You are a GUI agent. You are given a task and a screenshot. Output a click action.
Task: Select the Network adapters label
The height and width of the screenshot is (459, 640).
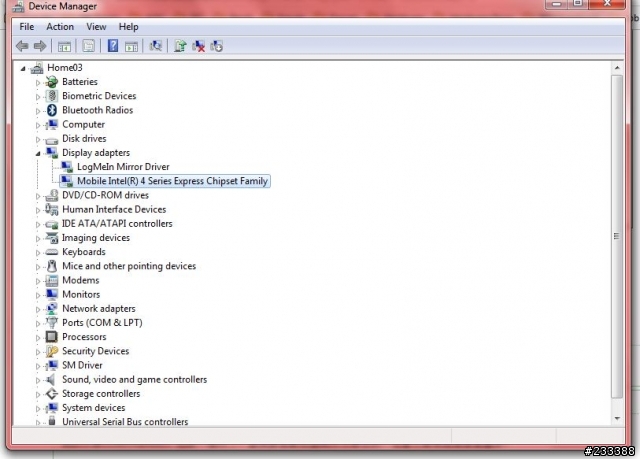pyautogui.click(x=98, y=309)
